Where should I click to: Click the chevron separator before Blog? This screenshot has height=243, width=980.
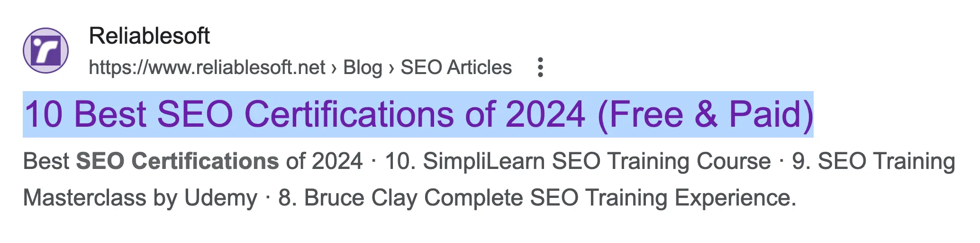[x=334, y=68]
